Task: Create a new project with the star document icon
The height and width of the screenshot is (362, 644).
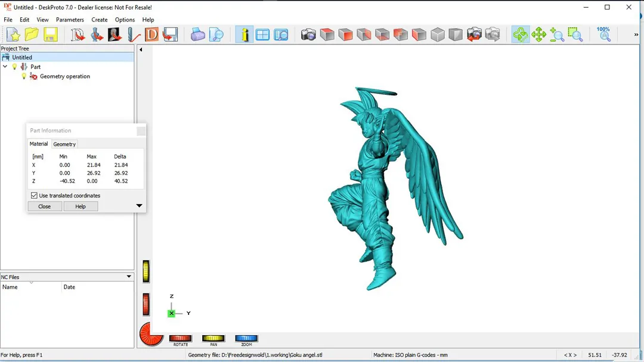Action: tap(13, 35)
